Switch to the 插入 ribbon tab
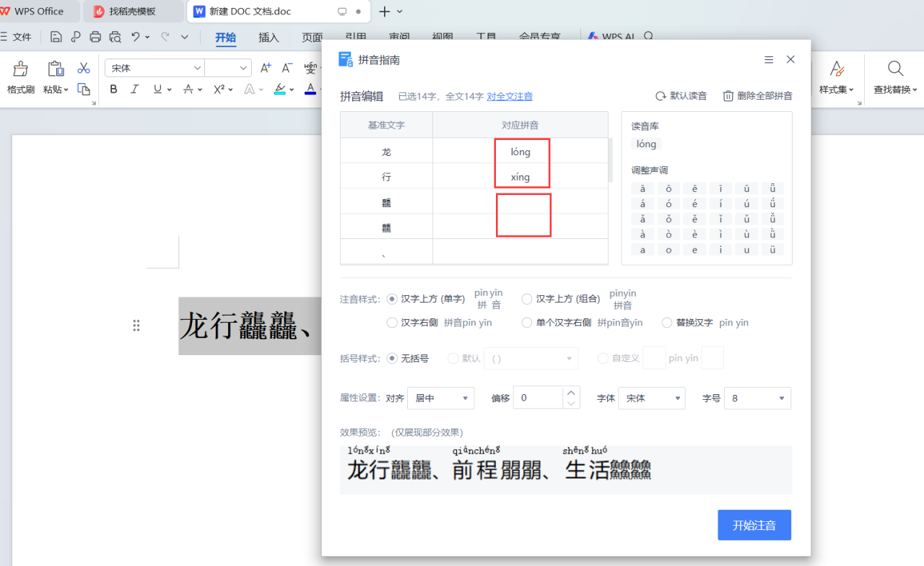Image resolution: width=924 pixels, height=566 pixels. pos(269,38)
